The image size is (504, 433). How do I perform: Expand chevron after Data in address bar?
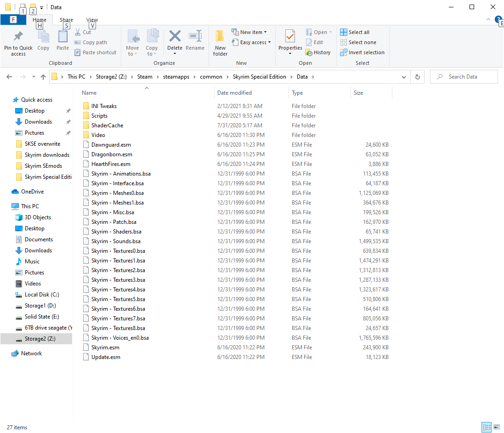pos(313,77)
